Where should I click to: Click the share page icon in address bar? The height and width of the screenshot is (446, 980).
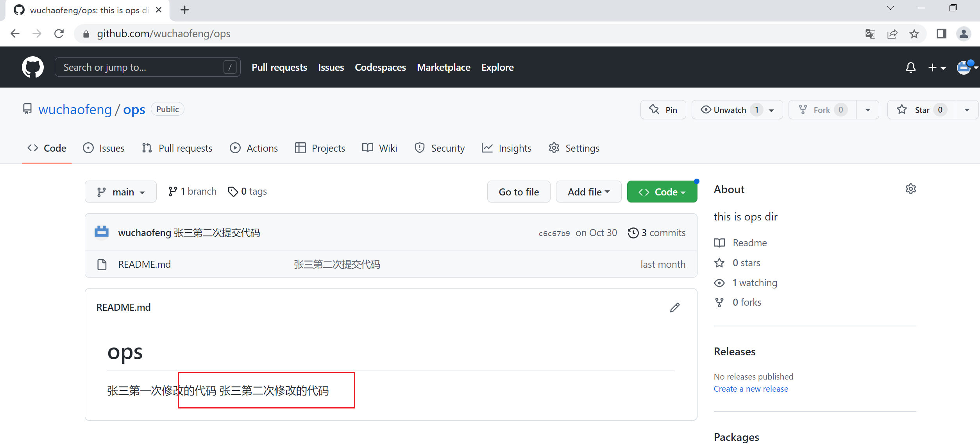pyautogui.click(x=892, y=34)
